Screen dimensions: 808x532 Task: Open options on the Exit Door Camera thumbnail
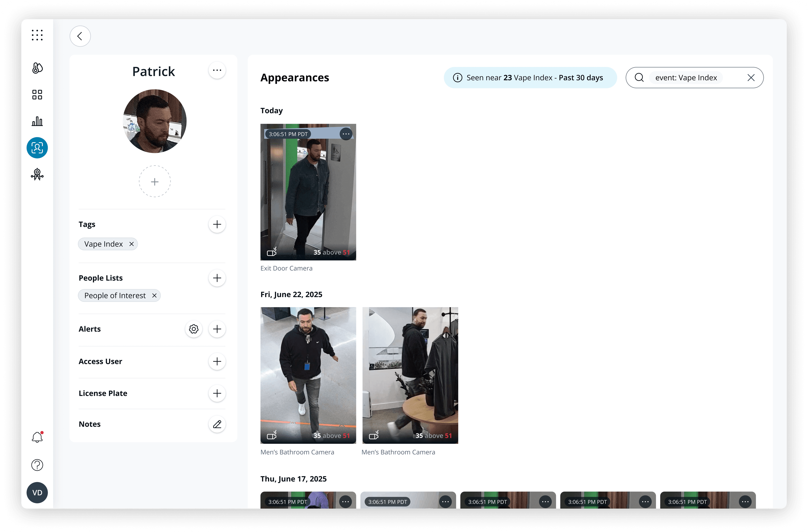pyautogui.click(x=346, y=134)
